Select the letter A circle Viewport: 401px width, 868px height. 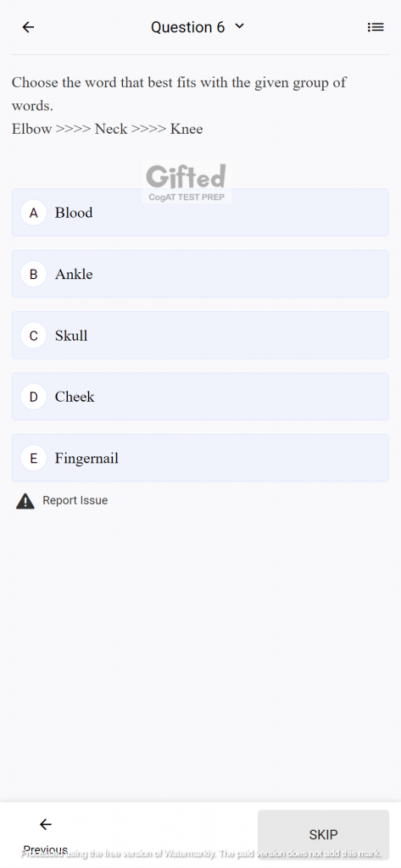[33, 213]
